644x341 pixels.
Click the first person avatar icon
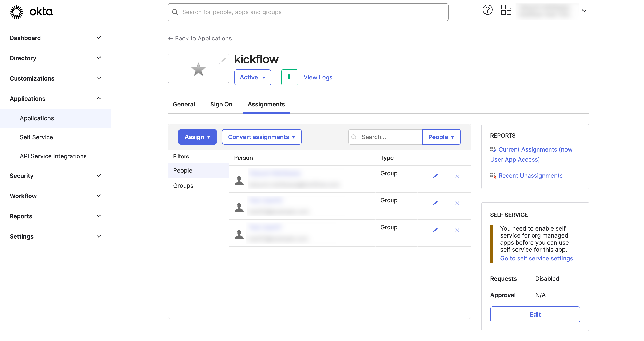(239, 180)
